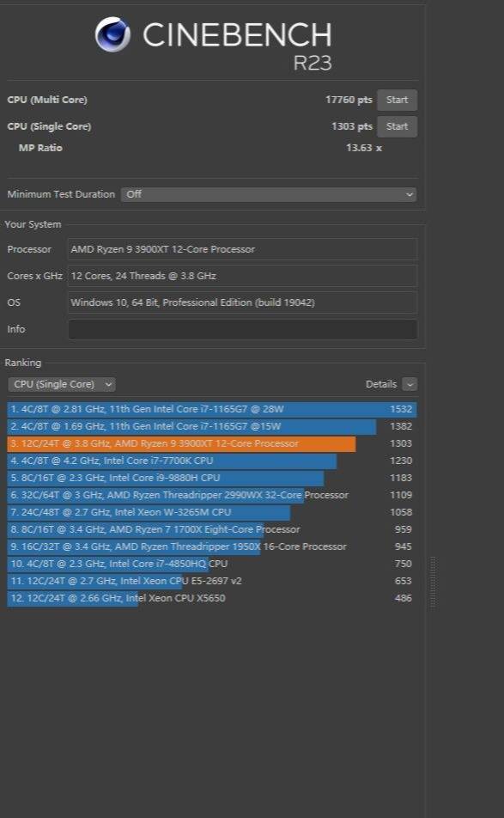Click the 17760 pts multi core score
This screenshot has height=818, width=504.
click(349, 100)
